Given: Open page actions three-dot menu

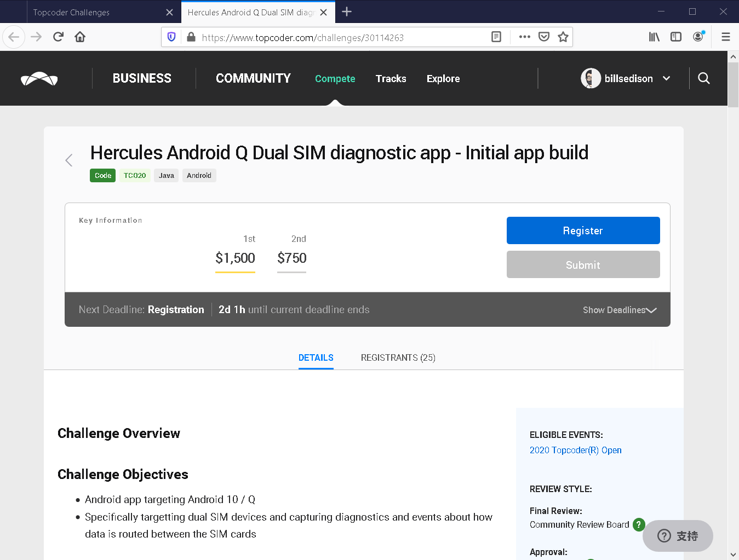Looking at the screenshot, I should click(524, 37).
